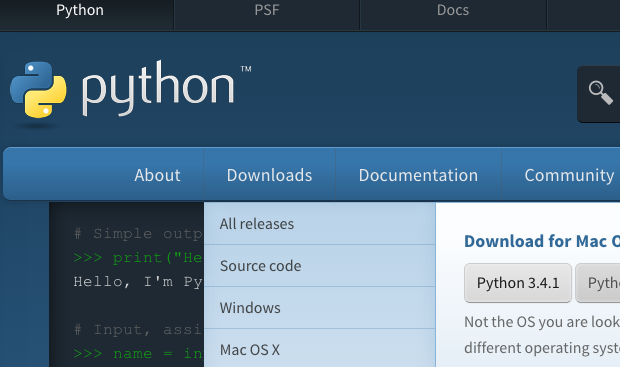Image resolution: width=620 pixels, height=367 pixels.
Task: Click the 'Not the OS you are look' text
Action: (542, 322)
